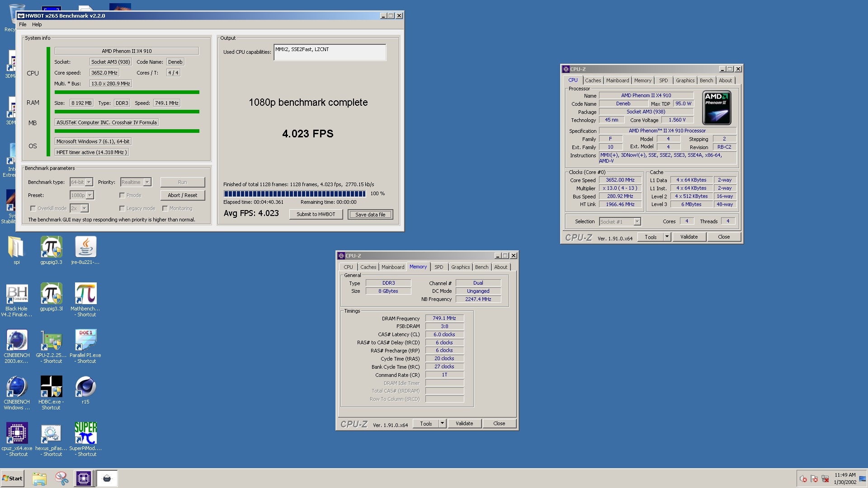Viewport: 868px width, 488px height.
Task: Switch to Caches tab in CPU-Z CPU window
Action: pos(593,80)
